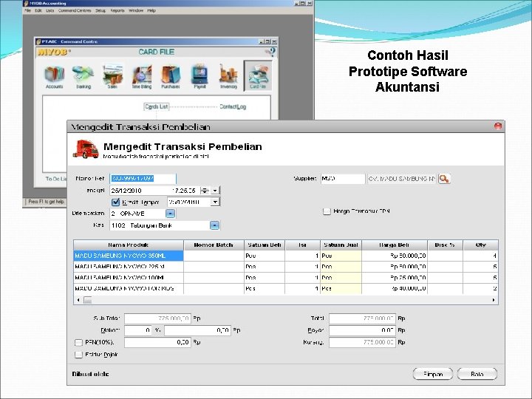
Task: Click the Harga Beli column header
Action: point(395,245)
